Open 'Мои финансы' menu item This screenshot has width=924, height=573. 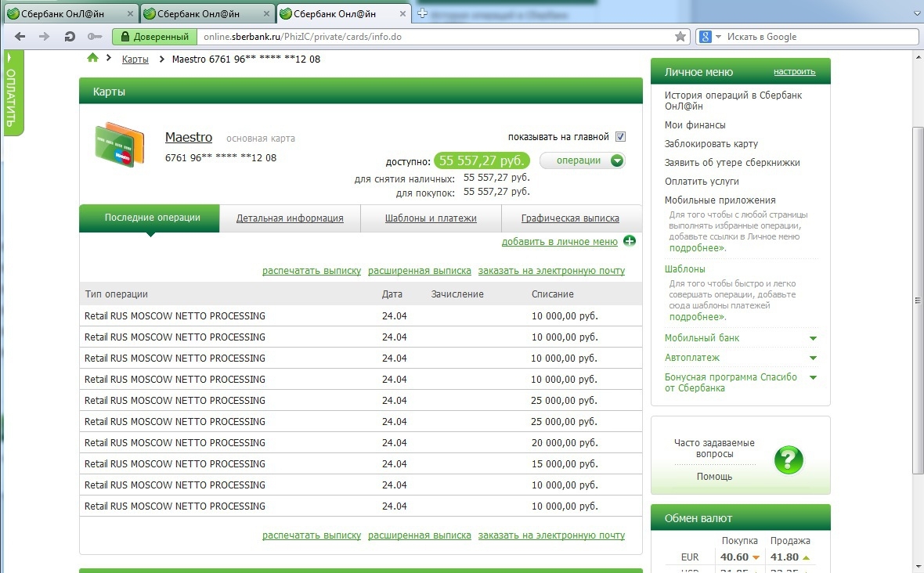point(695,124)
